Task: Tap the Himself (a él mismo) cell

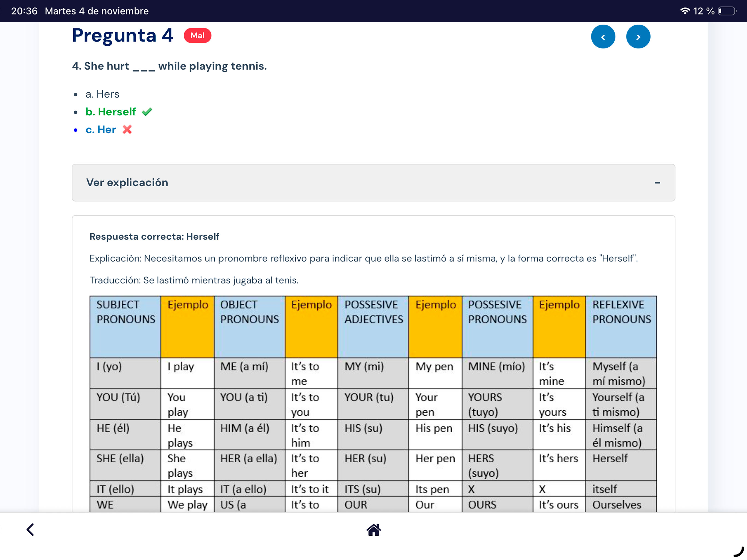Action: click(x=621, y=435)
